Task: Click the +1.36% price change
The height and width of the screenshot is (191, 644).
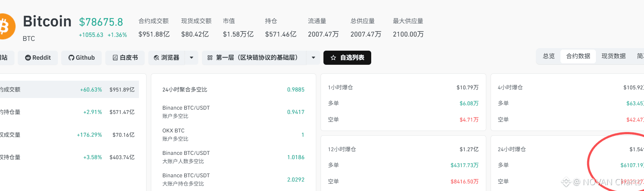Action: pyautogui.click(x=117, y=35)
